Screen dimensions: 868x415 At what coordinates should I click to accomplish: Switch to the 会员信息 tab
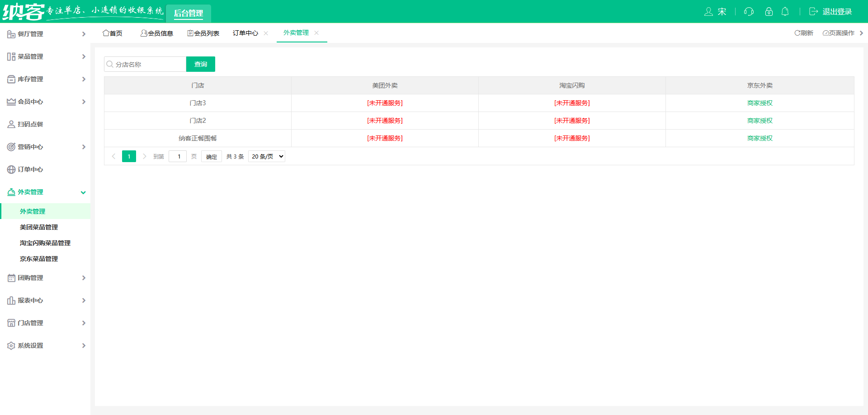[x=157, y=33]
